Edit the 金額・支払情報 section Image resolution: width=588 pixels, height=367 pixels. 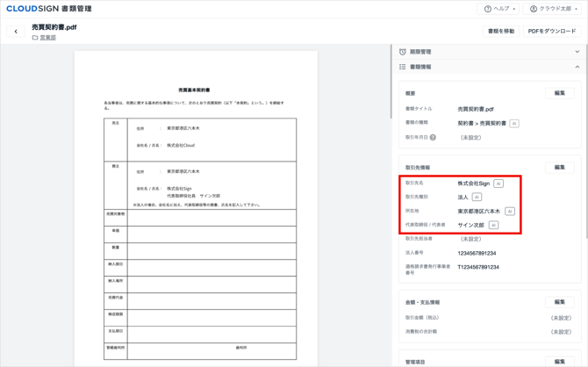(560, 302)
